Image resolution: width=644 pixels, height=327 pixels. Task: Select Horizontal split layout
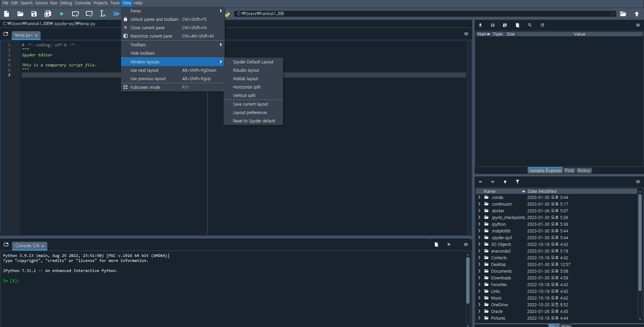point(253,87)
